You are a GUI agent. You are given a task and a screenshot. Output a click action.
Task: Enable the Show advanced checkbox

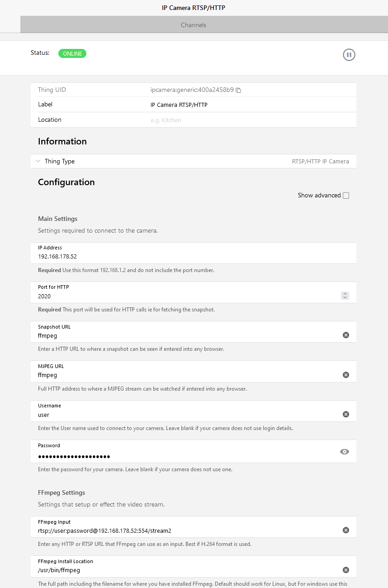click(346, 196)
